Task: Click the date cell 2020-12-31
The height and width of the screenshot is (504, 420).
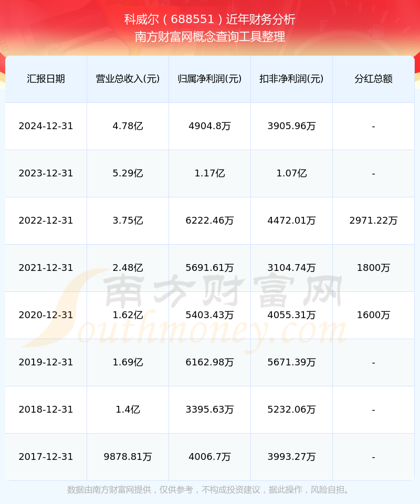Action: (46, 315)
